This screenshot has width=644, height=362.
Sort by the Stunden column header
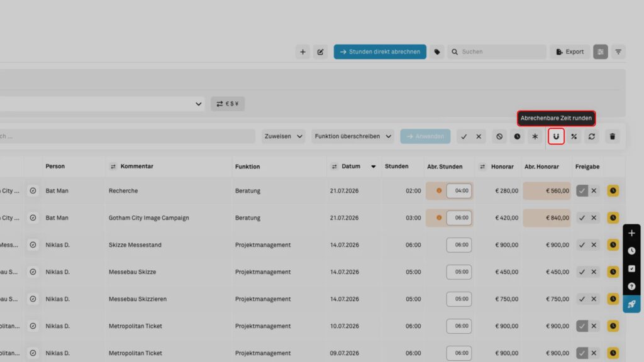[396, 166]
